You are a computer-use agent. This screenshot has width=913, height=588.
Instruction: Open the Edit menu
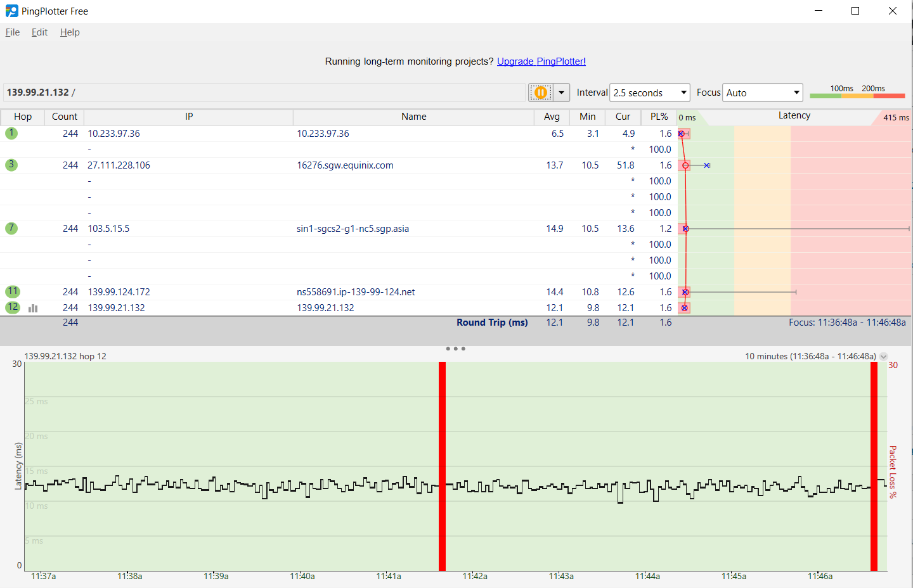[x=39, y=32]
